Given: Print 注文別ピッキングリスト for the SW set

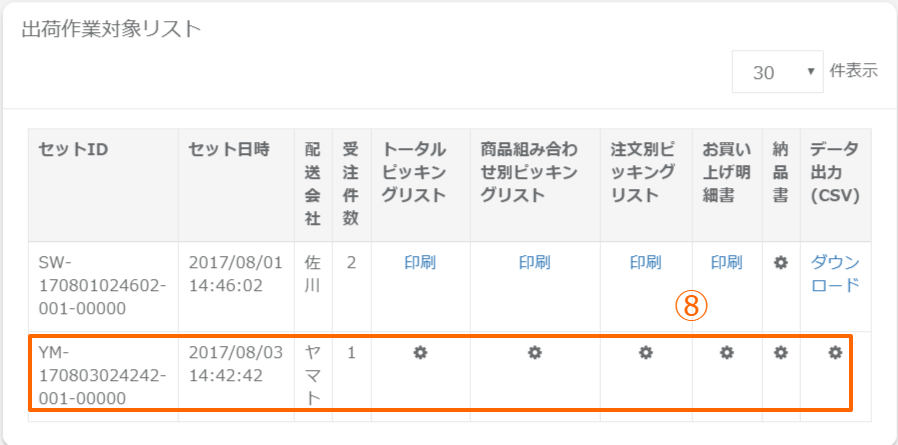Looking at the screenshot, I should [646, 263].
